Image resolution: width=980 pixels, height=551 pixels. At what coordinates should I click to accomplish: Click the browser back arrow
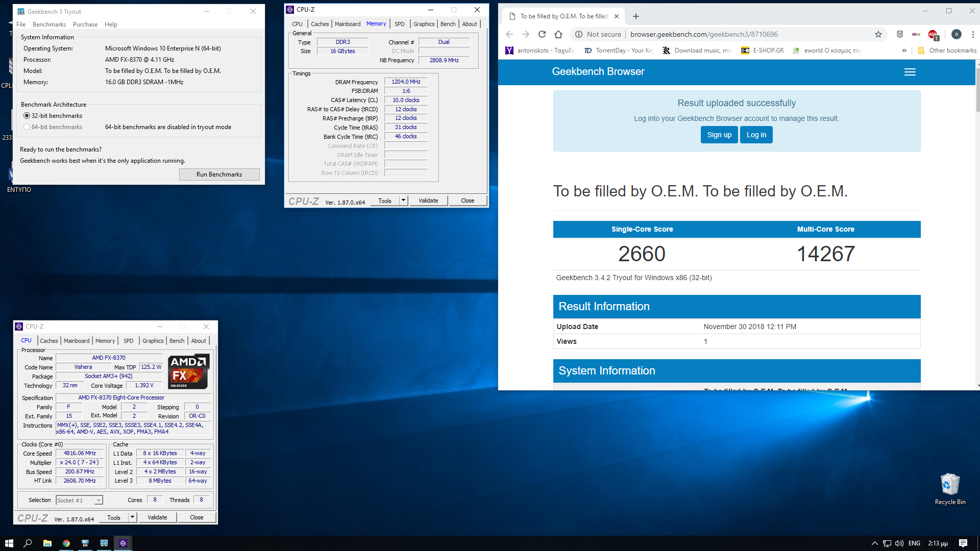509,34
